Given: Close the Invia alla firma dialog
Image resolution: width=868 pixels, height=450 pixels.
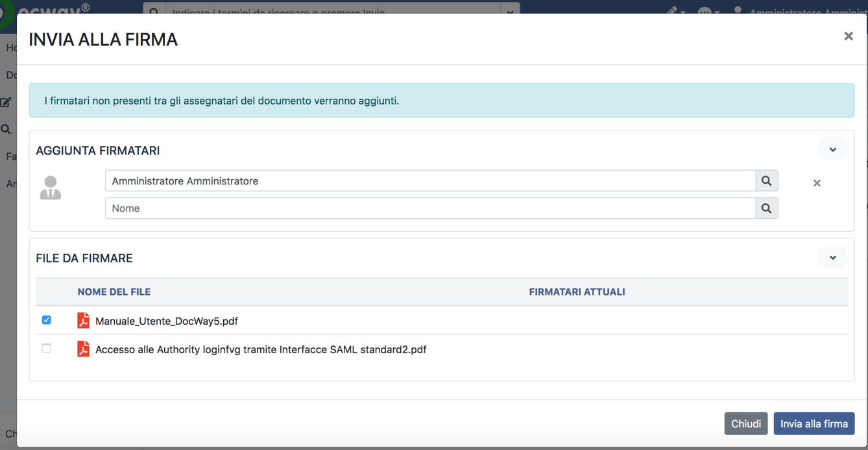Looking at the screenshot, I should (x=848, y=36).
